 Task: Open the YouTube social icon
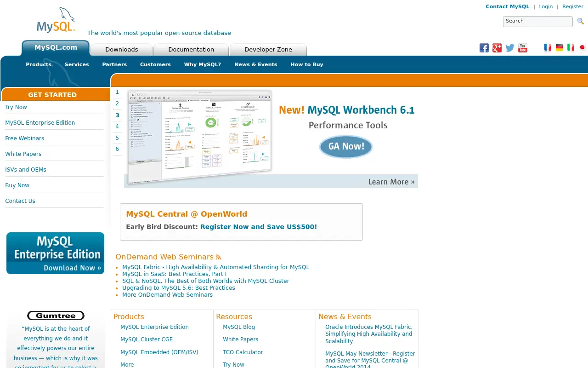click(523, 48)
